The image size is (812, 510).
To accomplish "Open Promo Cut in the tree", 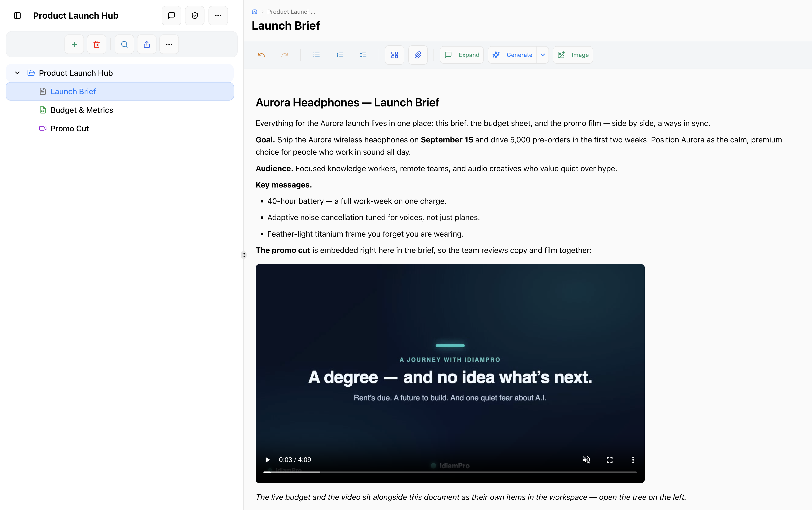I will point(120,128).
